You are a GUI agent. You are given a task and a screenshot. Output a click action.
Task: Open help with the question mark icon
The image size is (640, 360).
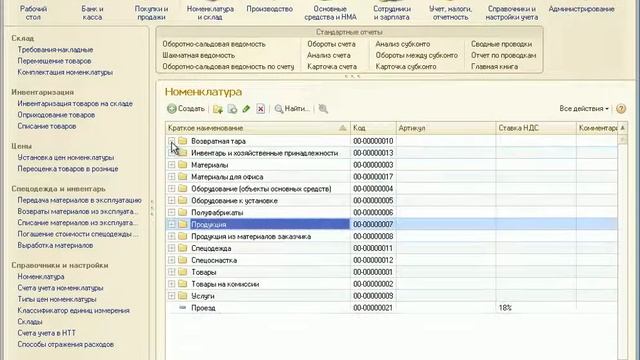coord(621,109)
